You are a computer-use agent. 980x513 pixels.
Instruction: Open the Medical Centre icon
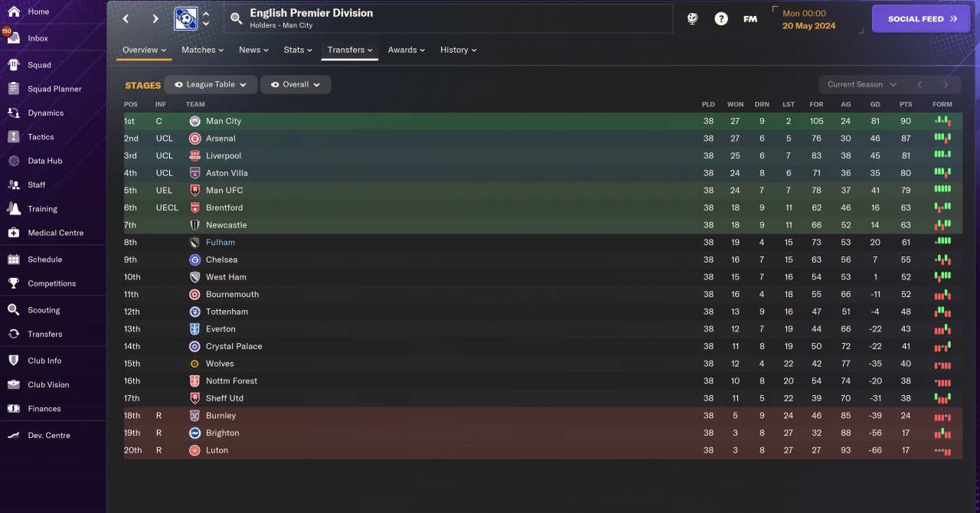pyautogui.click(x=13, y=233)
